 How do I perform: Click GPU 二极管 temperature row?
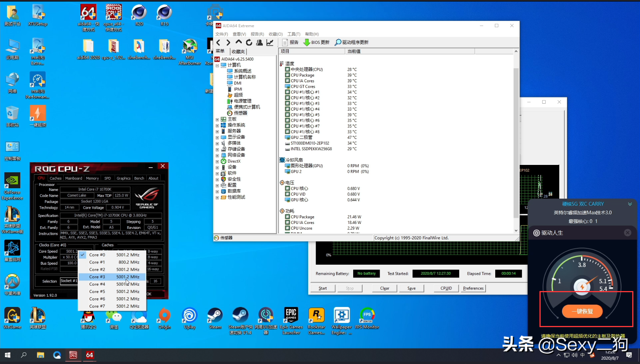397,137
